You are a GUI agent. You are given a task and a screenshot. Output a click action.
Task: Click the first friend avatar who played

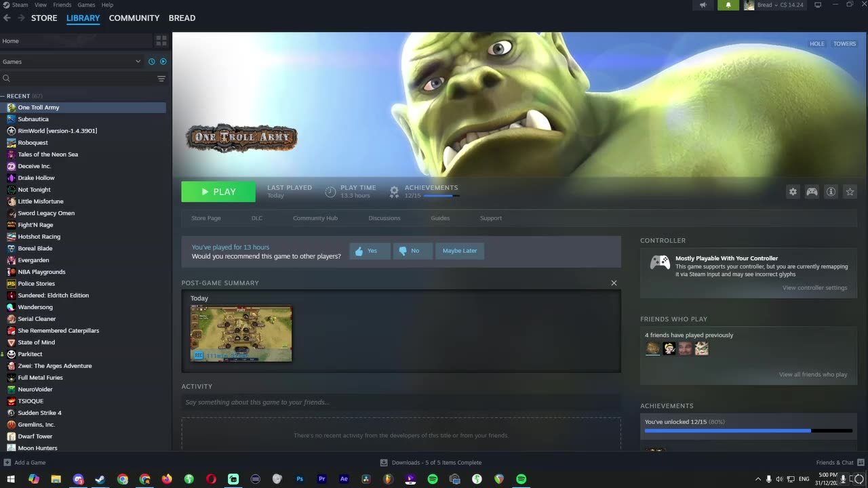tap(652, 348)
